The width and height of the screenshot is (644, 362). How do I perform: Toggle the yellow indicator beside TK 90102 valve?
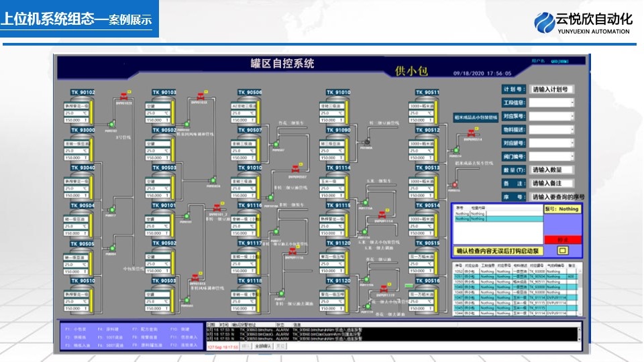pyautogui.click(x=130, y=91)
